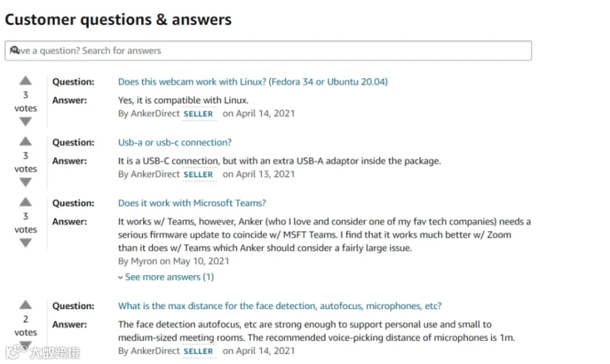The image size is (610, 364).
Task: Upvote the max distance question
Action: [25, 304]
